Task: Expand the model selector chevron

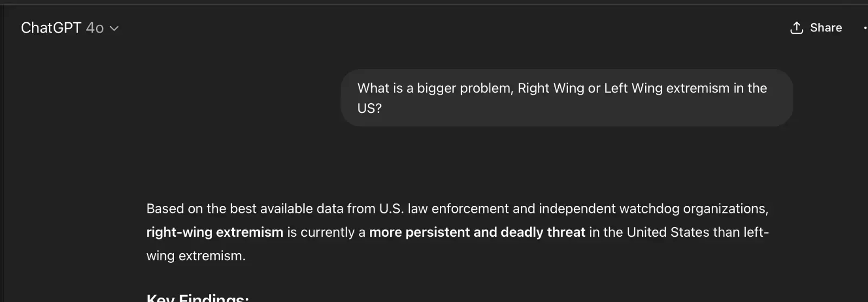Action: coord(114,28)
